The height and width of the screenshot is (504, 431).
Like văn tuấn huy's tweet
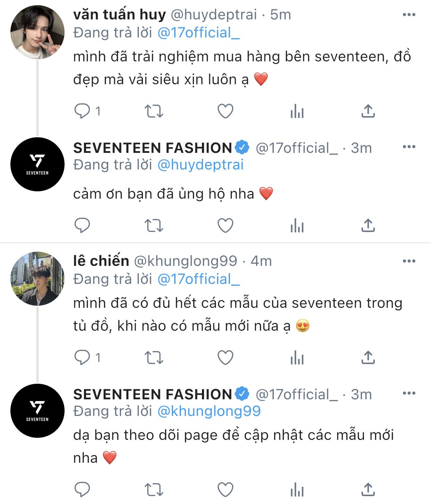225,111
